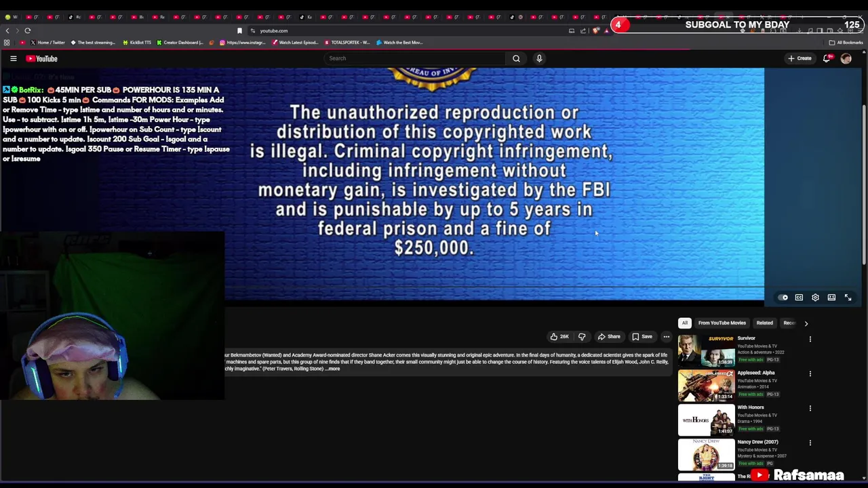Like the video with the thumbs-up 26K button
Screen dimensions: 868x488
point(559,337)
